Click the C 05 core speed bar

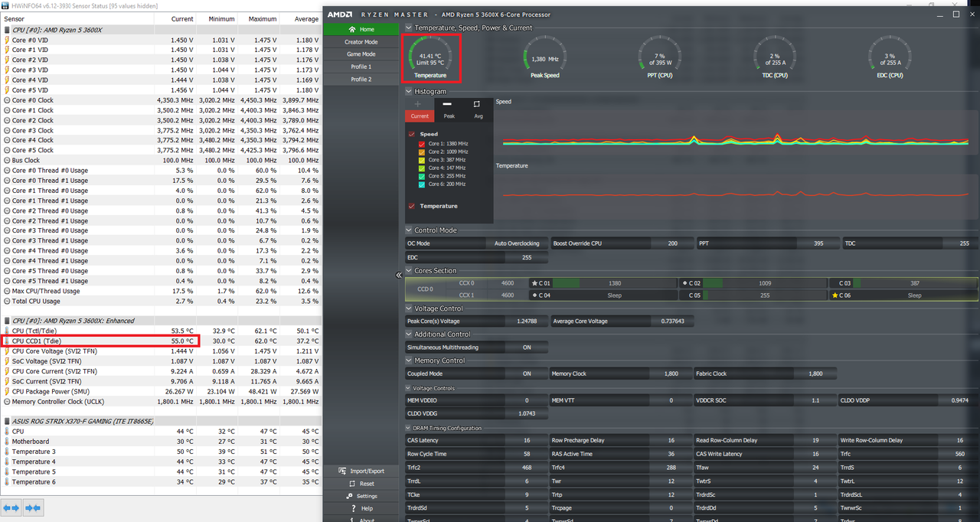(765, 295)
